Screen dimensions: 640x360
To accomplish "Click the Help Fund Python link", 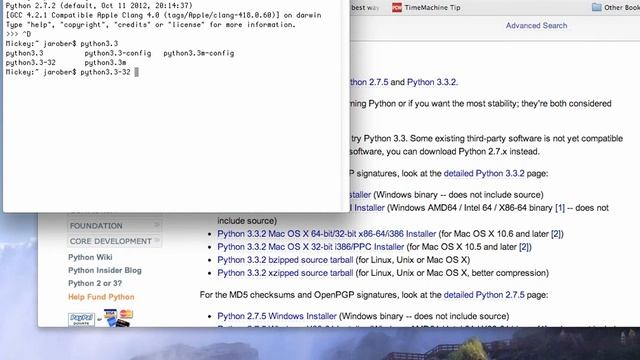I will point(101,297).
